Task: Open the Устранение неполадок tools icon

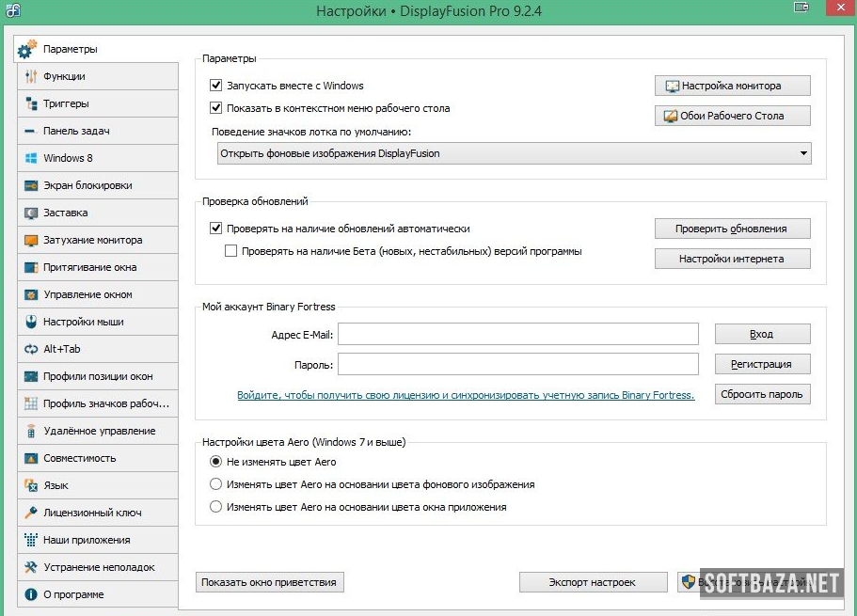Action: [x=30, y=567]
